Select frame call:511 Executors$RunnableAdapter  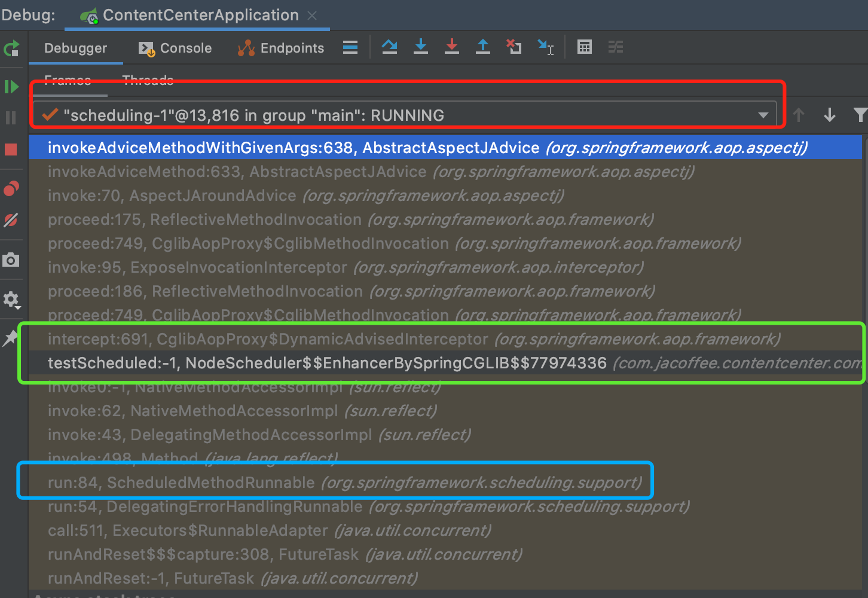click(x=445, y=530)
